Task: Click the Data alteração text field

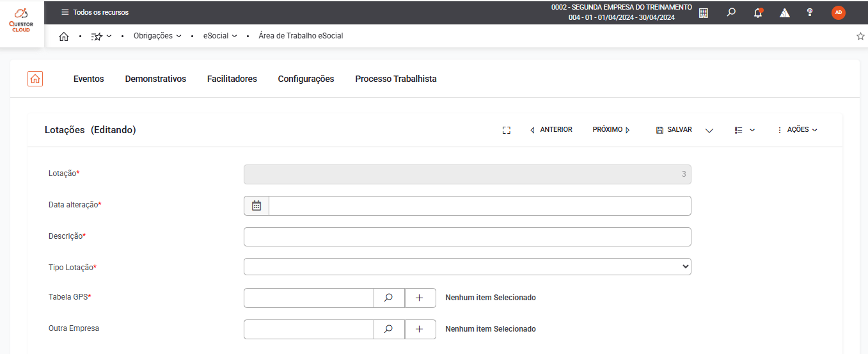Action: click(480, 205)
